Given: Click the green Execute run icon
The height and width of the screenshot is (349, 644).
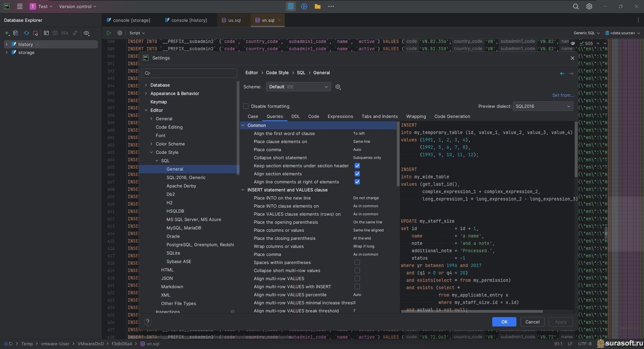Looking at the screenshot, I should tap(109, 33).
